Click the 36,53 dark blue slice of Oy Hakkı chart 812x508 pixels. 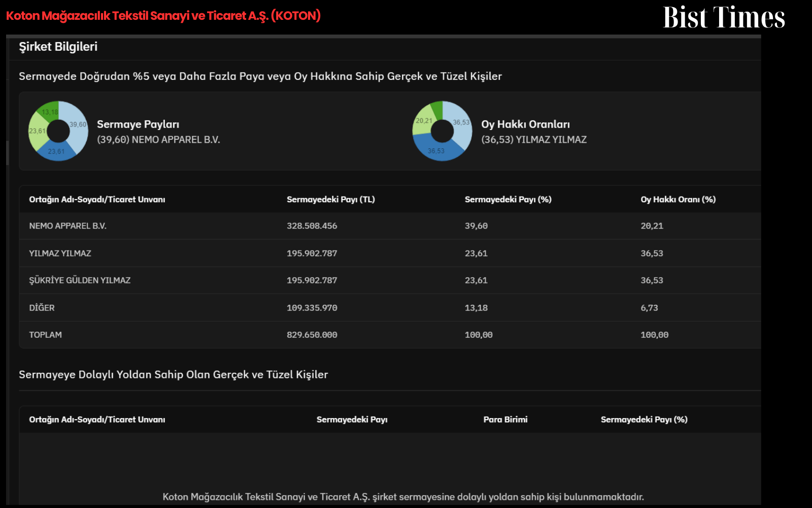[436, 150]
